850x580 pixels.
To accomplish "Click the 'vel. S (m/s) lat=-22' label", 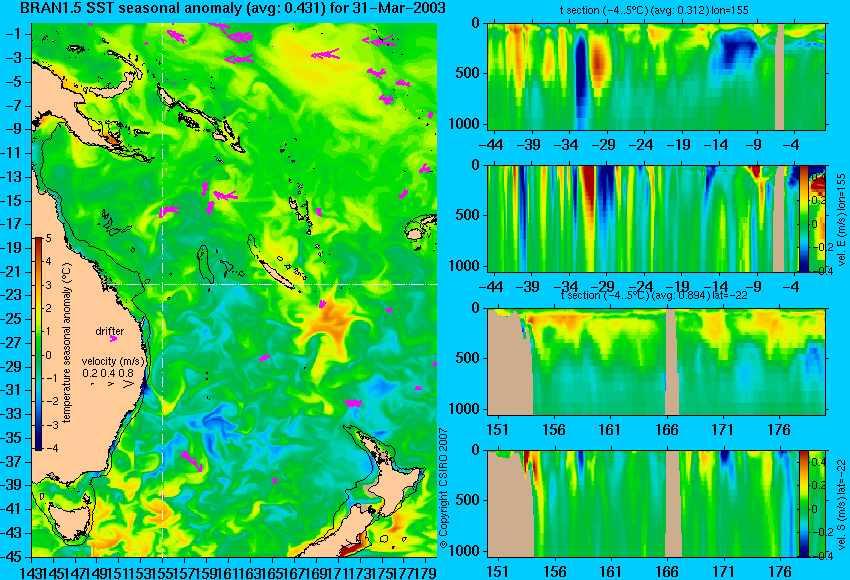I will 842,504.
